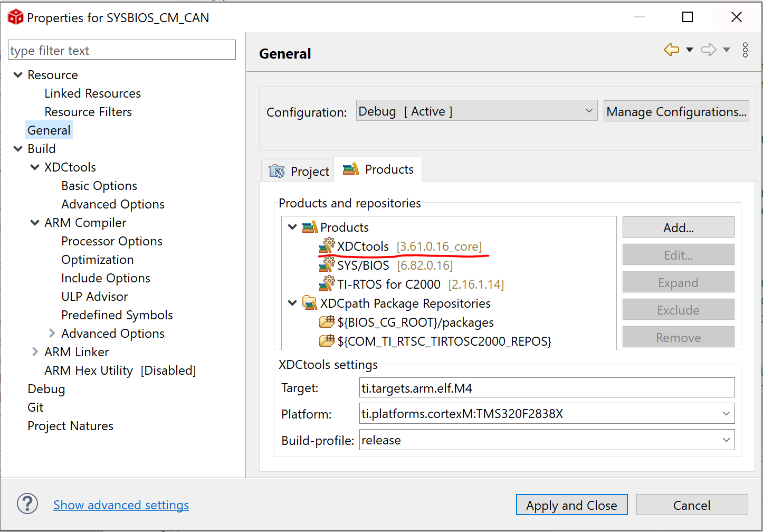
Task: Click the Apply and Close button
Action: (x=571, y=505)
